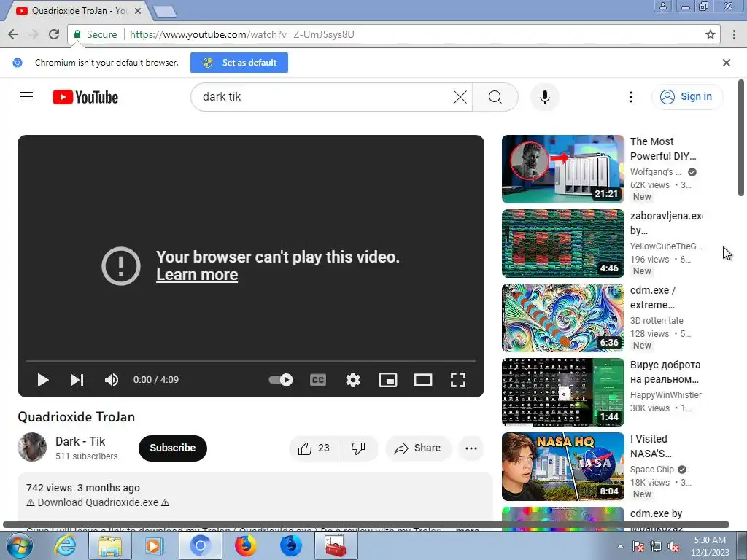Click the '511 subscribers' text
Screen dimensions: 747x560
pyautogui.click(x=86, y=456)
